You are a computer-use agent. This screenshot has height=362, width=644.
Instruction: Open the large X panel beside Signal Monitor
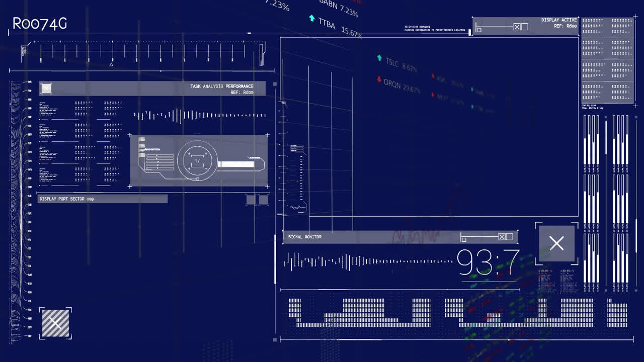[x=556, y=243]
